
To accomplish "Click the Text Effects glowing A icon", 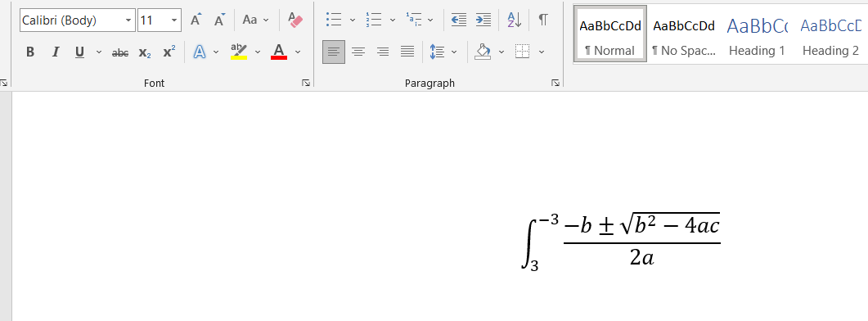I will tap(200, 52).
